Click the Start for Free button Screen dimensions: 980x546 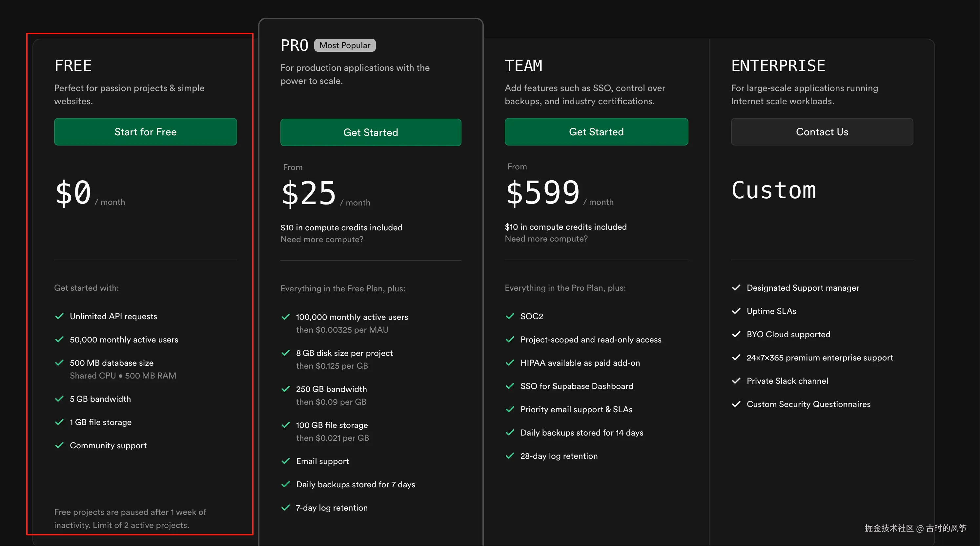pyautogui.click(x=145, y=131)
